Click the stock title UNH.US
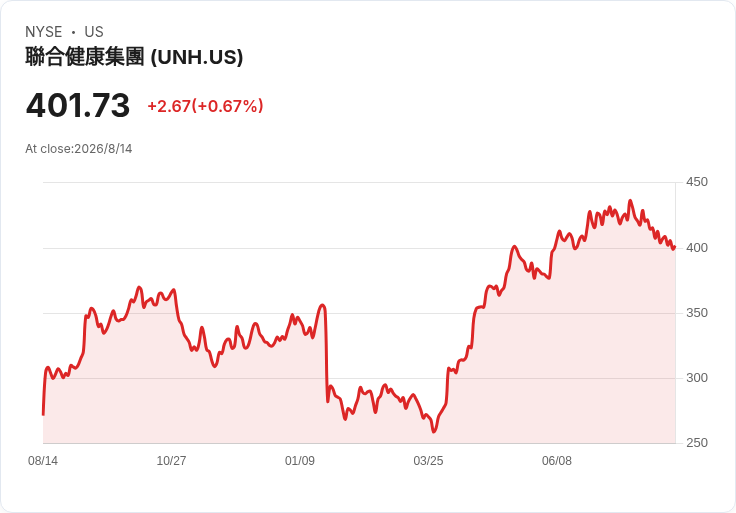Image resolution: width=736 pixels, height=513 pixels. pyautogui.click(x=134, y=57)
